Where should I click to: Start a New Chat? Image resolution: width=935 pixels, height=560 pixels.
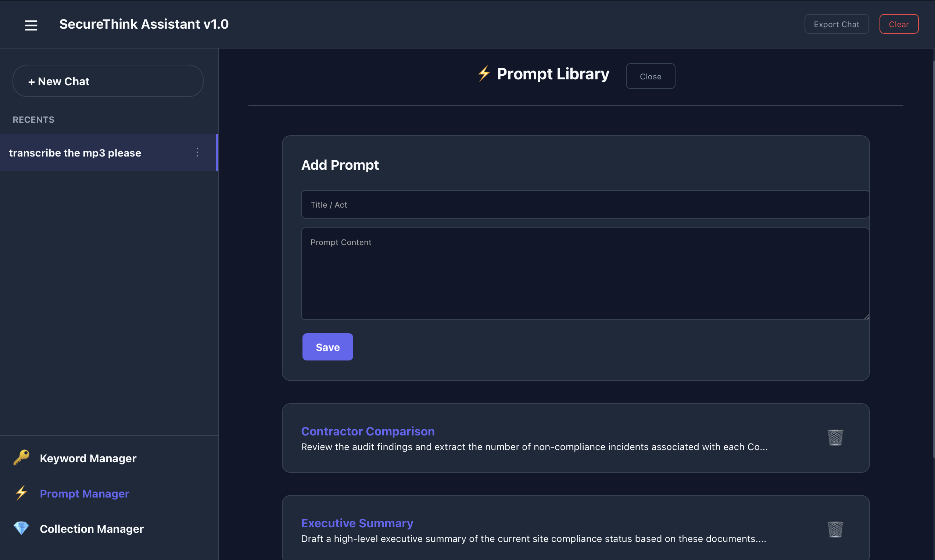(x=108, y=81)
